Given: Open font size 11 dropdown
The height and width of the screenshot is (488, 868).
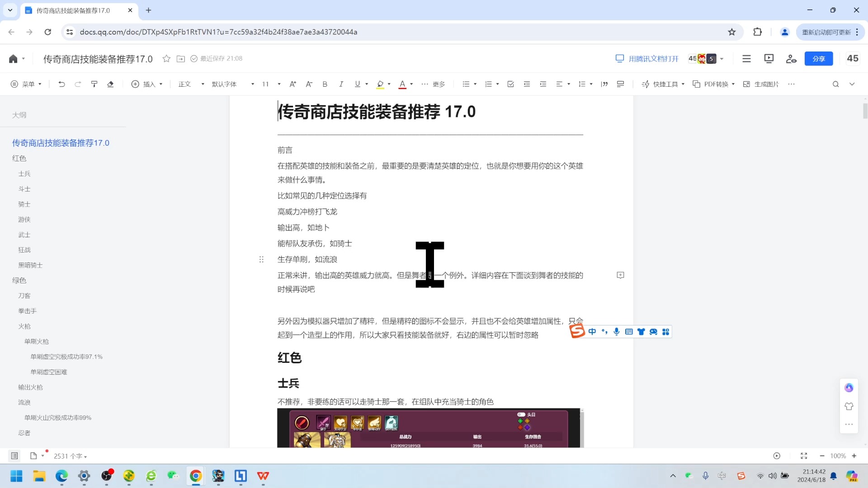Looking at the screenshot, I should tap(271, 84).
